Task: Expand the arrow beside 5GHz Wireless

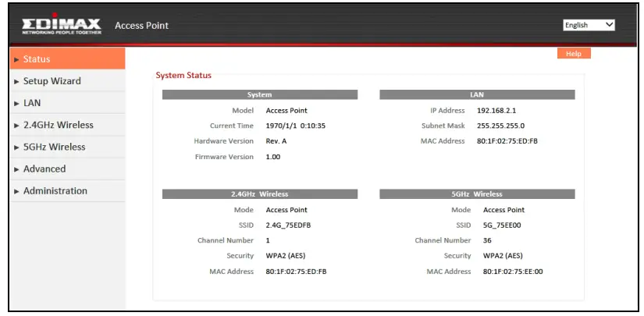Action: click(x=16, y=147)
